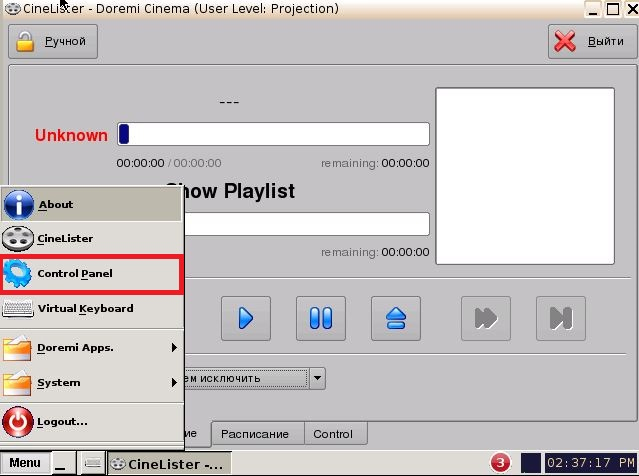Click the red Unknown status label
This screenshot has width=639, height=476.
point(71,135)
